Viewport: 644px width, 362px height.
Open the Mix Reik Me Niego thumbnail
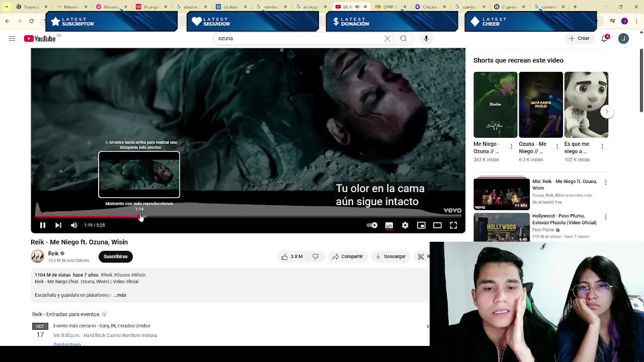[x=502, y=193]
